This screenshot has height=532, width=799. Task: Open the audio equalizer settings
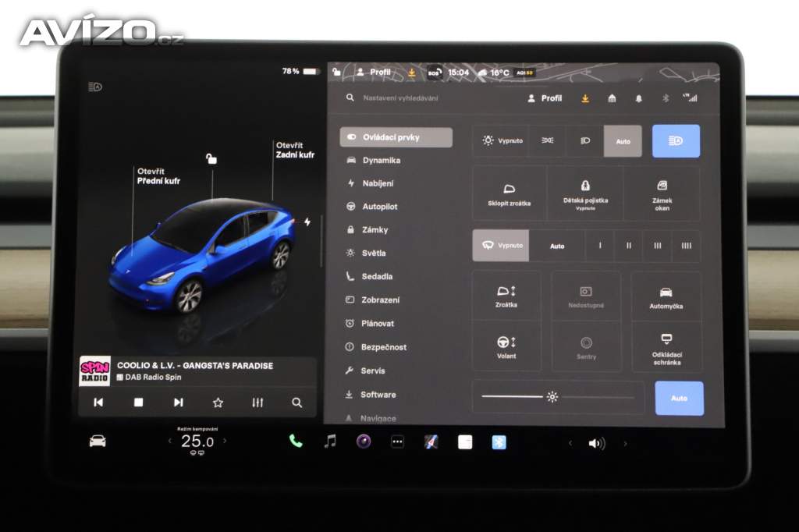click(257, 403)
